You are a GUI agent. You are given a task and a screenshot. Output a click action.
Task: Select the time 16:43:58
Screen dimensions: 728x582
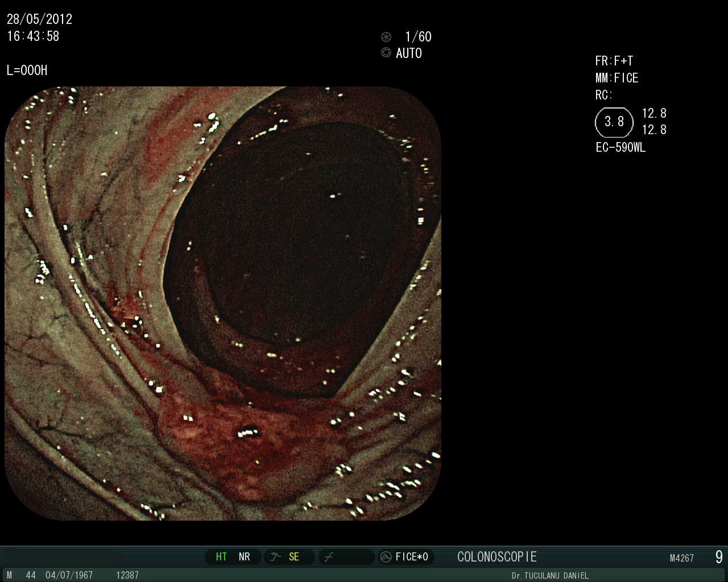[x=33, y=36]
